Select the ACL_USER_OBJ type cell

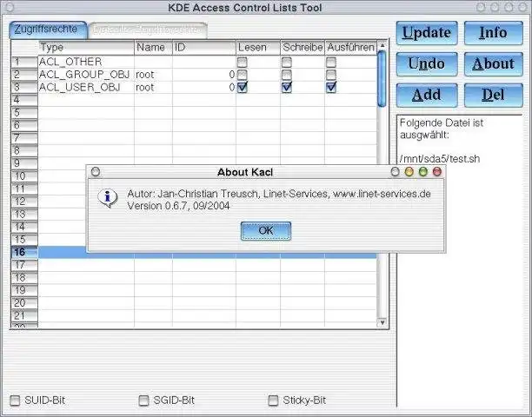86,88
